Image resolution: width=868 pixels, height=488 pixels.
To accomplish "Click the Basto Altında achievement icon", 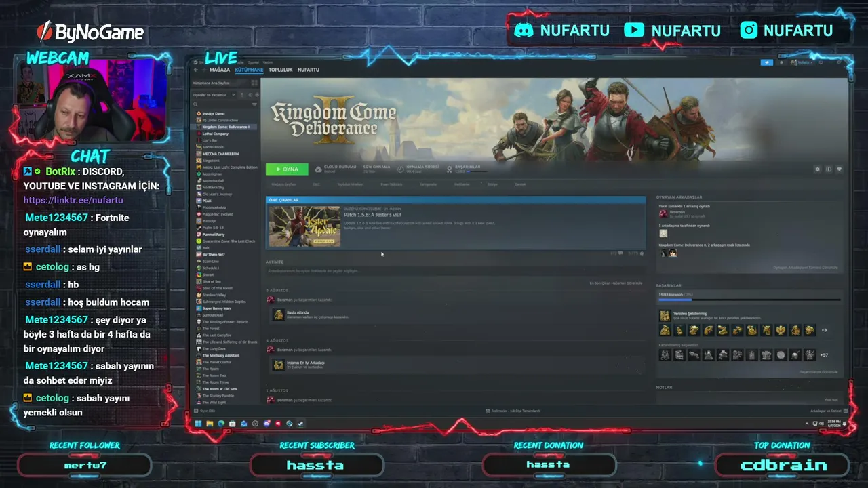I will [278, 314].
